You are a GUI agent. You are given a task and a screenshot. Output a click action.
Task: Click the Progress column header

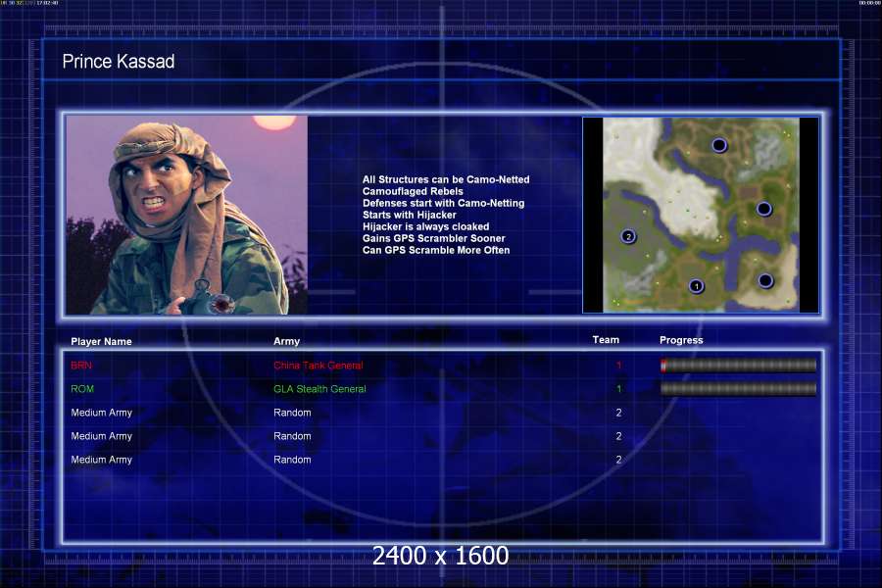(x=681, y=340)
